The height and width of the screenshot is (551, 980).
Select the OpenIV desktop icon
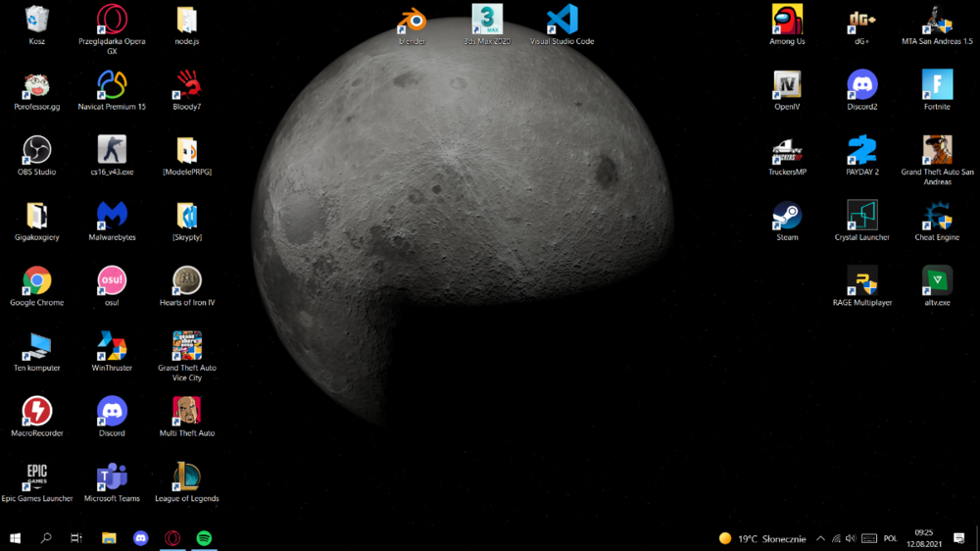(788, 91)
